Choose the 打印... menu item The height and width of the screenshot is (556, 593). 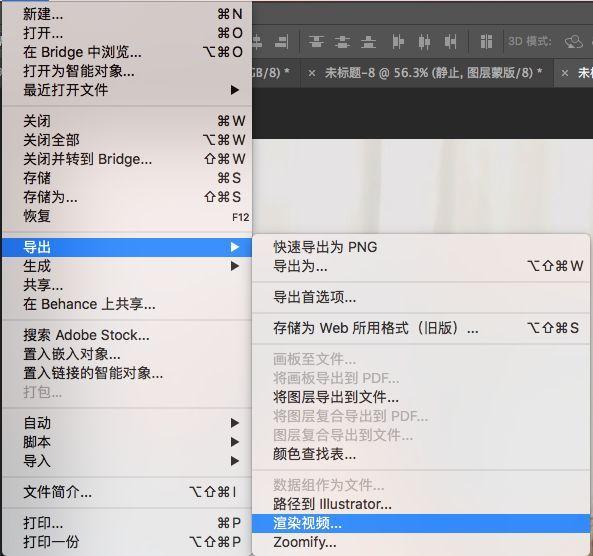127,523
